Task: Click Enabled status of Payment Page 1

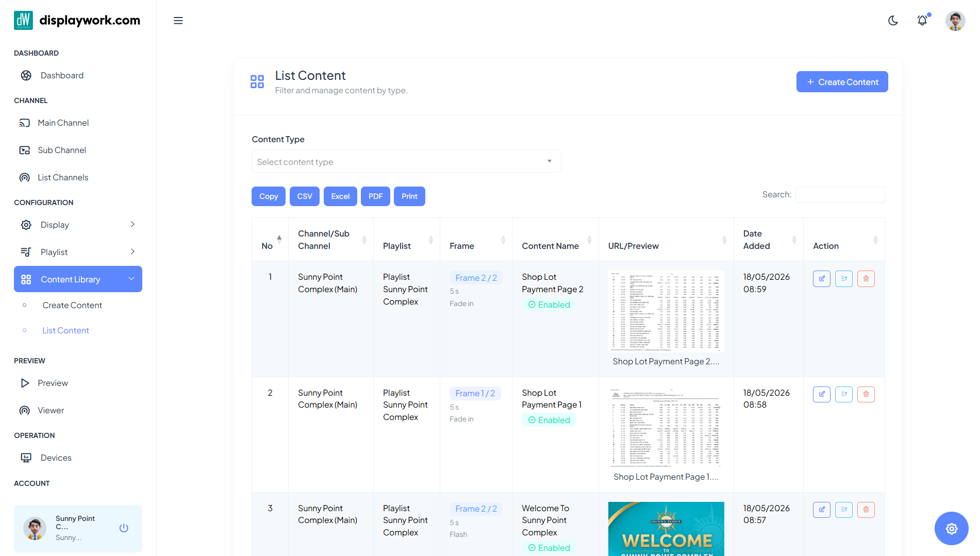Action: pyautogui.click(x=549, y=420)
